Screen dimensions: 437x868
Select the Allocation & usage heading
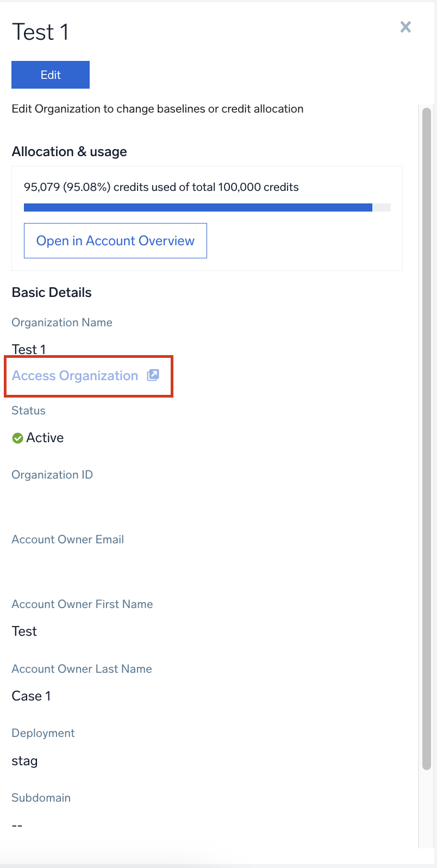tap(69, 152)
